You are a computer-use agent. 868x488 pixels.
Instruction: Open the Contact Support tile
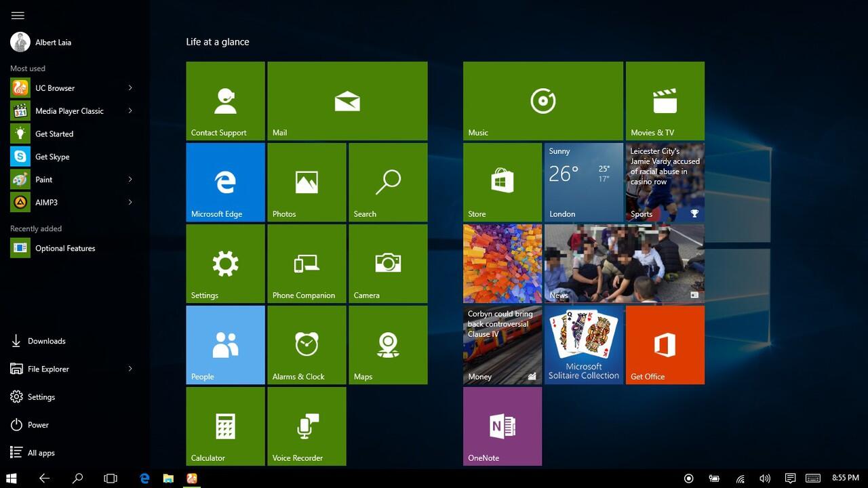(x=225, y=101)
